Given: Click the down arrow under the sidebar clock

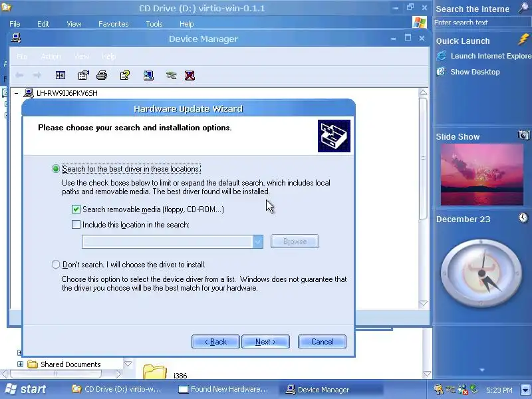Looking at the screenshot, I should point(481,370).
